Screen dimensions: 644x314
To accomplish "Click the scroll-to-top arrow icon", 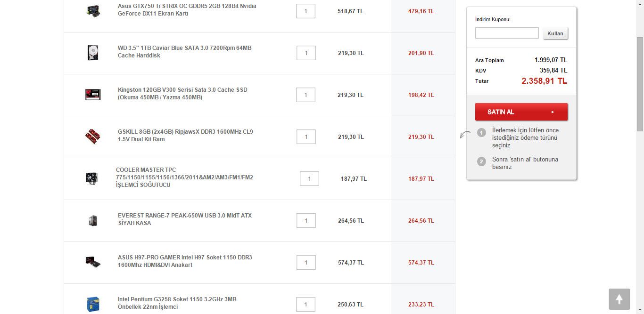I will (x=619, y=299).
